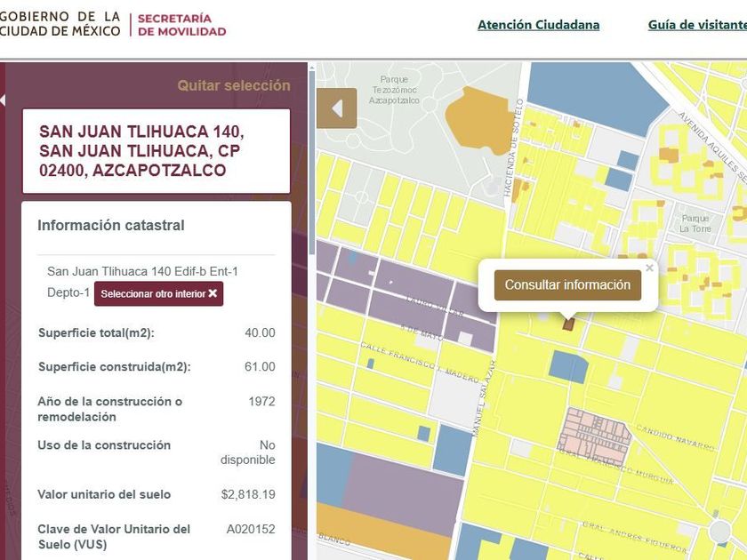Image resolution: width=747 pixels, height=560 pixels.
Task: Click the Parque La Torre map label
Action: point(695,223)
